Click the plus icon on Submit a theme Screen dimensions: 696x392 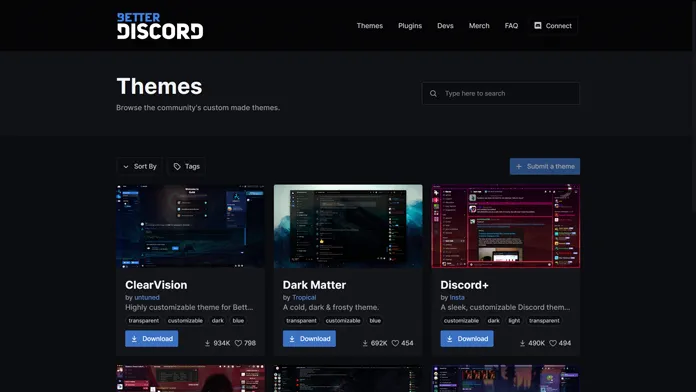pos(518,166)
